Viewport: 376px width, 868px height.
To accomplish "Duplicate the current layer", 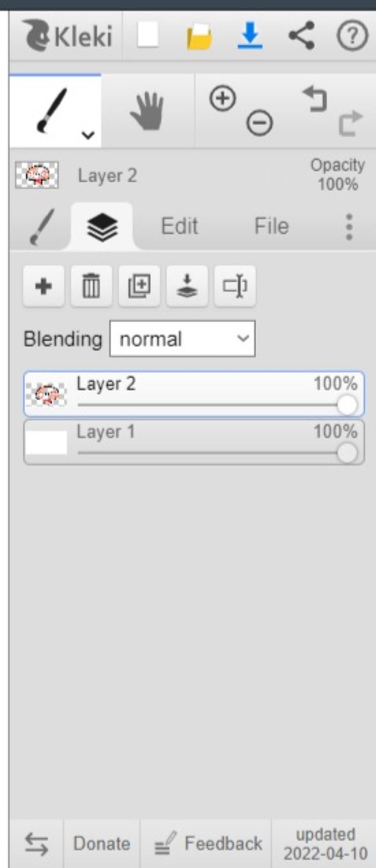I will (x=139, y=286).
